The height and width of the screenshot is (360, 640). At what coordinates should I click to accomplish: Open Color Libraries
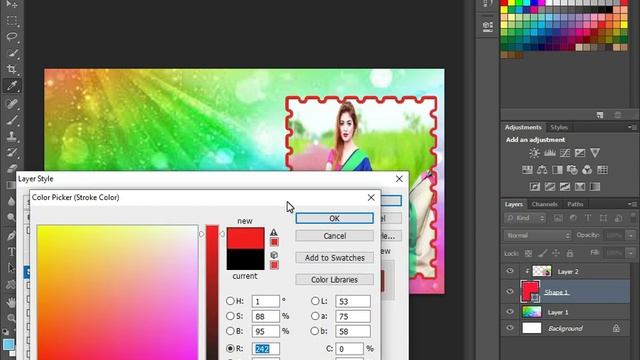click(334, 280)
